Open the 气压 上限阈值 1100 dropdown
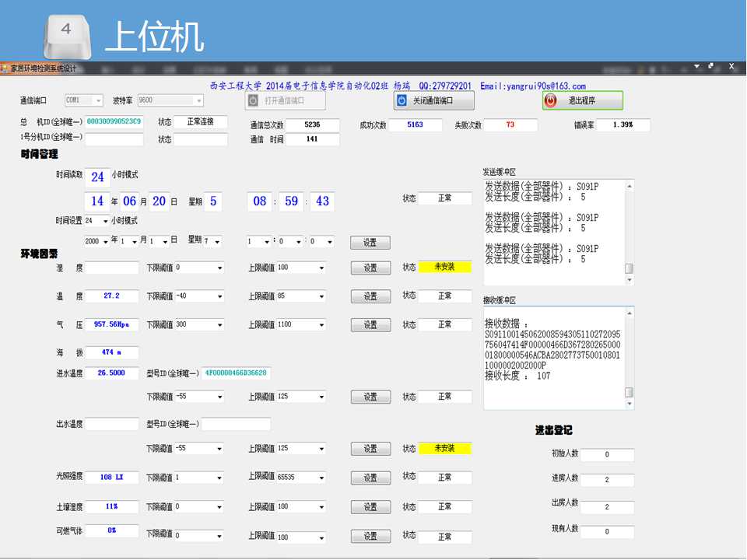The image size is (747, 560). 321,324
